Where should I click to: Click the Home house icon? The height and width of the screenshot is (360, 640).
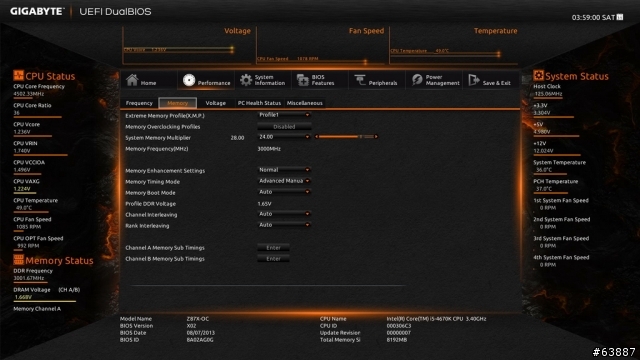[x=132, y=80]
